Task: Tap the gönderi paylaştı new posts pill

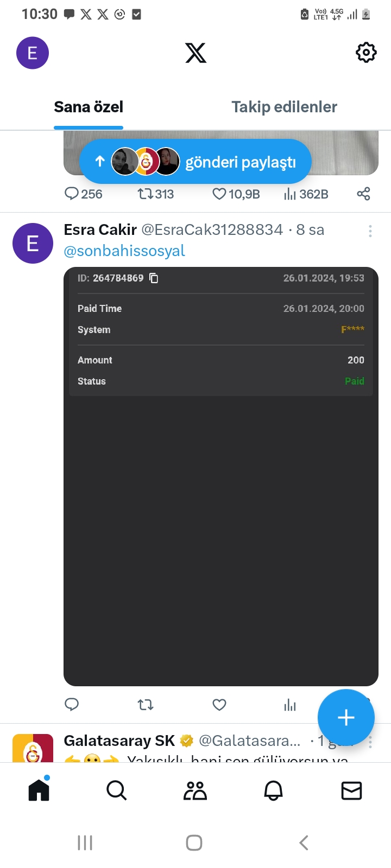Action: (195, 162)
